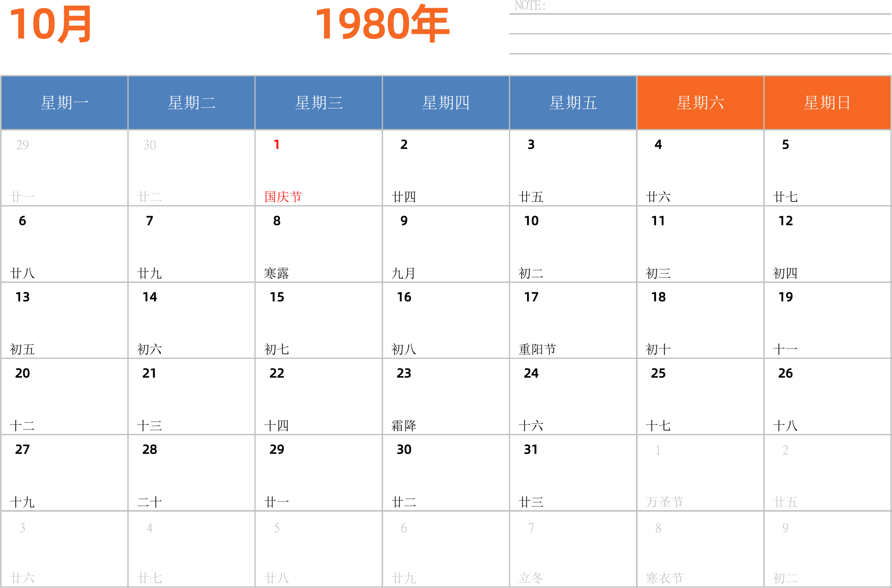The image size is (892, 588).
Task: Click the greyed 立冬 label
Action: pyautogui.click(x=531, y=578)
